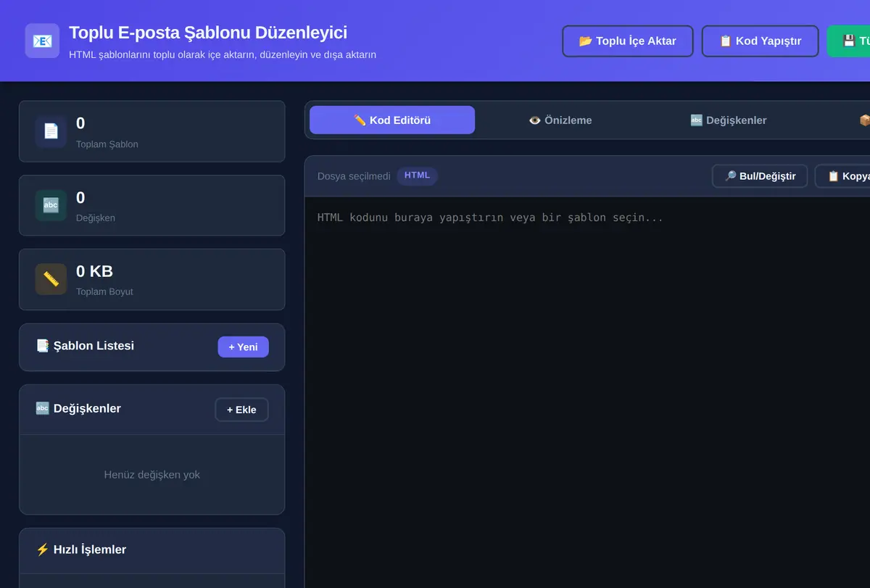The width and height of the screenshot is (870, 588).
Task: Add a new template with + Yeni
Action: [243, 347]
